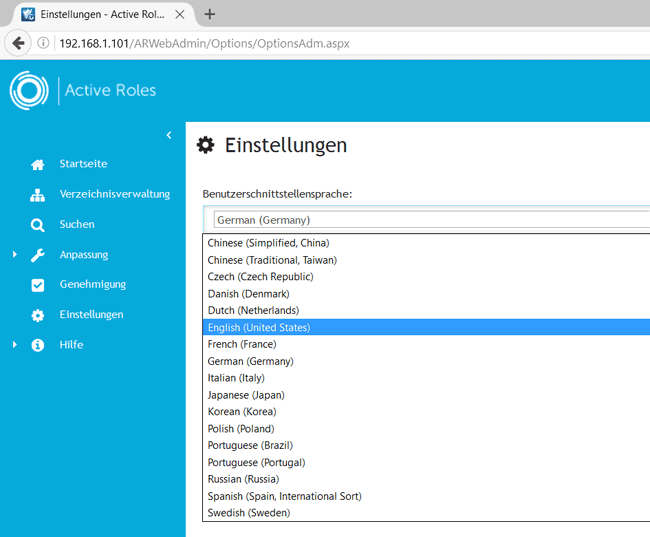Click the Einstellungen gear icon in sidebar

point(38,315)
